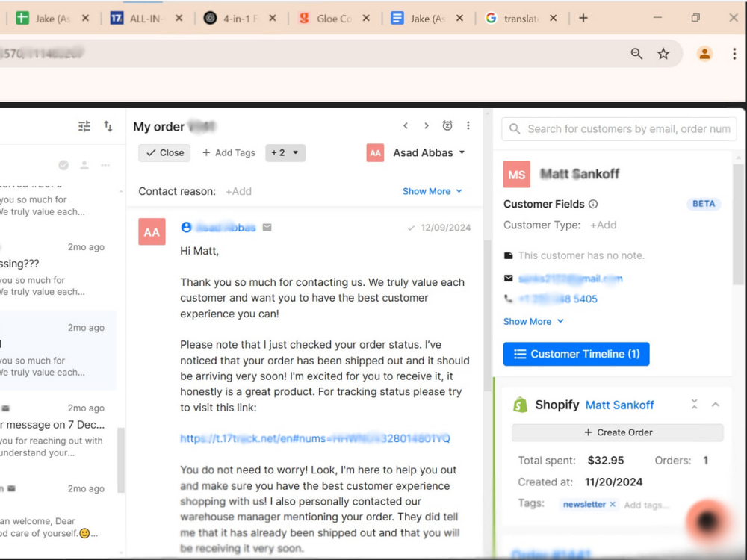
Task: Collapse all Shopify sections icon
Action: [694, 404]
